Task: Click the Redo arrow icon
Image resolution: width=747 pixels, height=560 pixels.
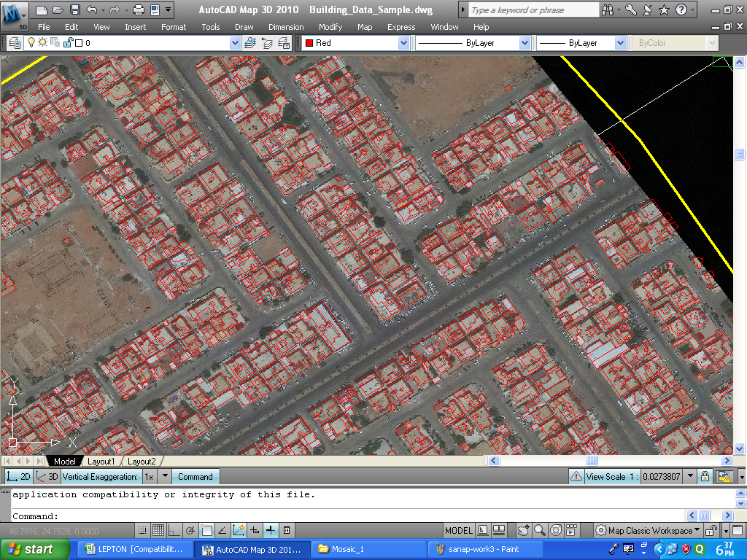Action: (x=115, y=9)
